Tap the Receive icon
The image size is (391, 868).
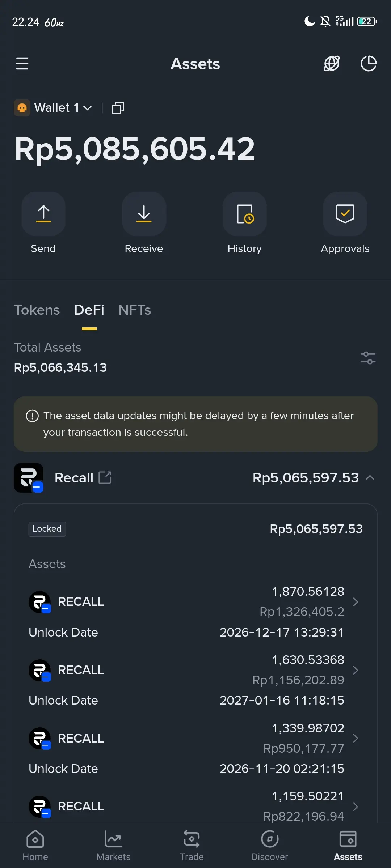(x=144, y=214)
